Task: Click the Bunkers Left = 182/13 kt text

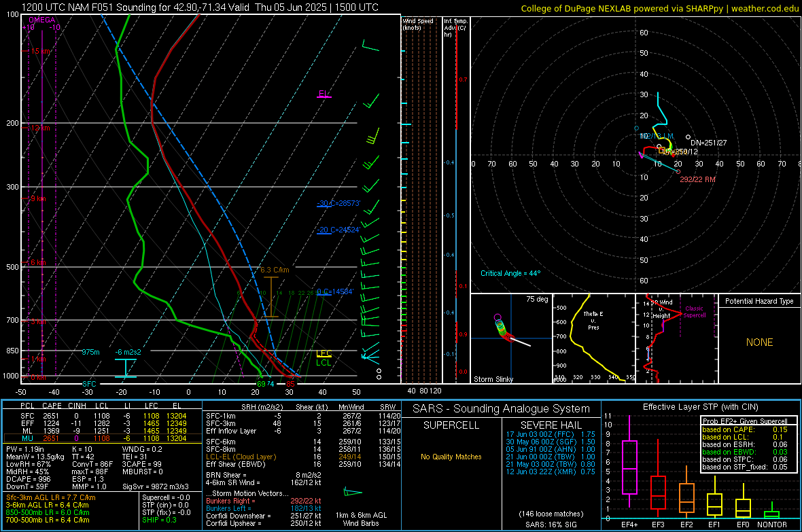Action: (x=264, y=508)
